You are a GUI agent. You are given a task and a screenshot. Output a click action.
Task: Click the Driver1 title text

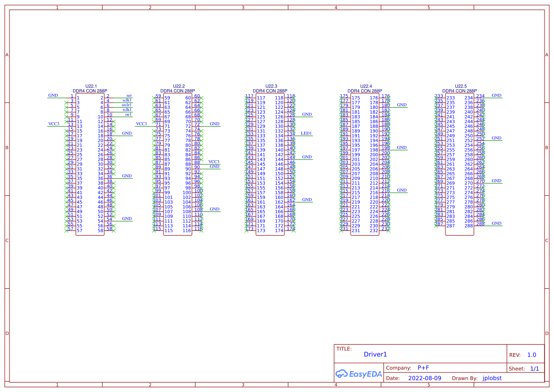tap(375, 354)
